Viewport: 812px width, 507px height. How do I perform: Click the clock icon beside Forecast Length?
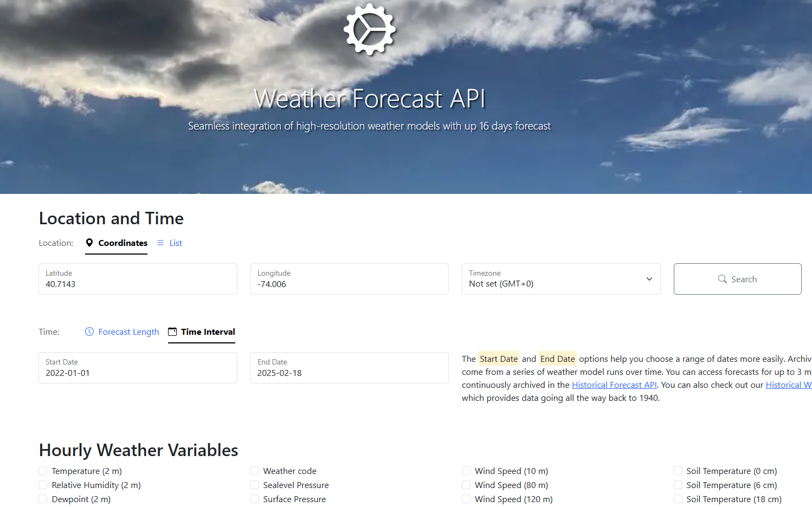click(x=89, y=331)
